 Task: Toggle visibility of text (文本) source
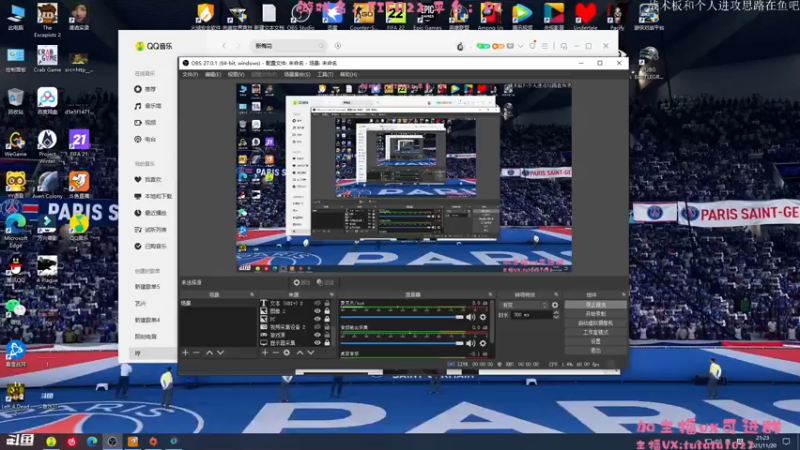pos(317,303)
